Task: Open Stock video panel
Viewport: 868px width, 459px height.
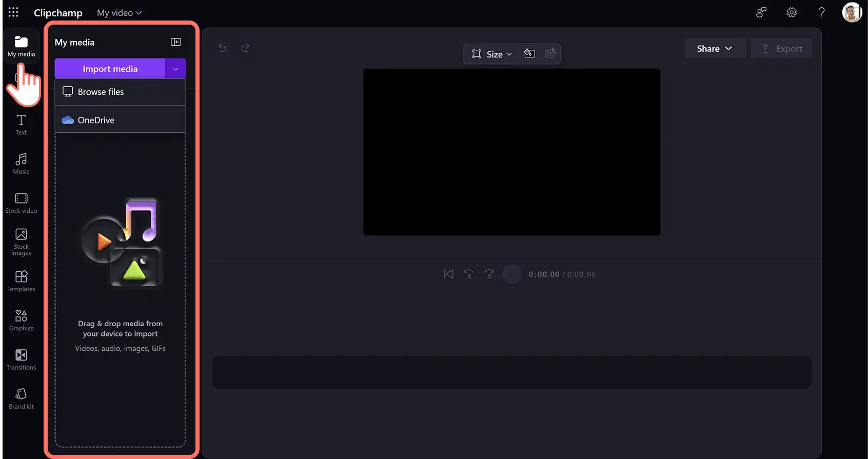Action: click(x=21, y=203)
